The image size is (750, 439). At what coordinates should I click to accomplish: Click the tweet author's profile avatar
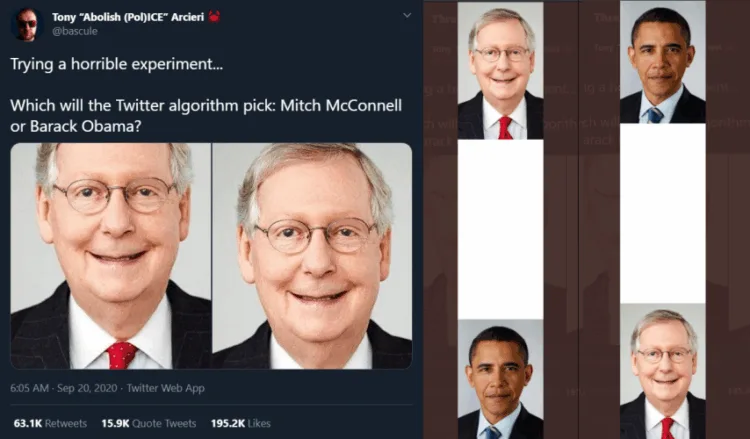[x=27, y=23]
